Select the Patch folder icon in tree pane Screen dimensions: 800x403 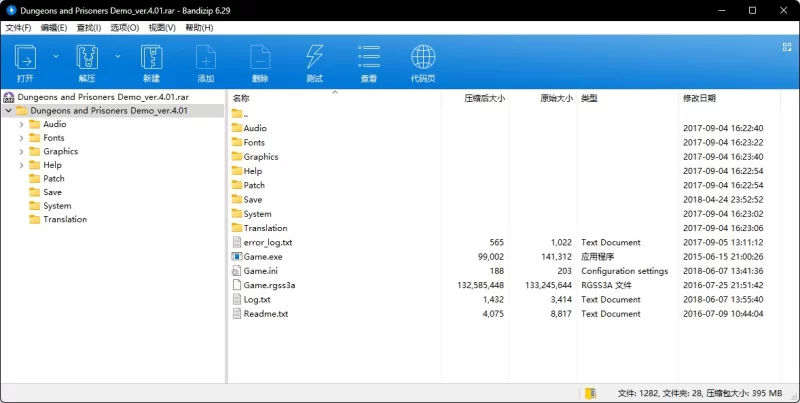[x=35, y=179]
